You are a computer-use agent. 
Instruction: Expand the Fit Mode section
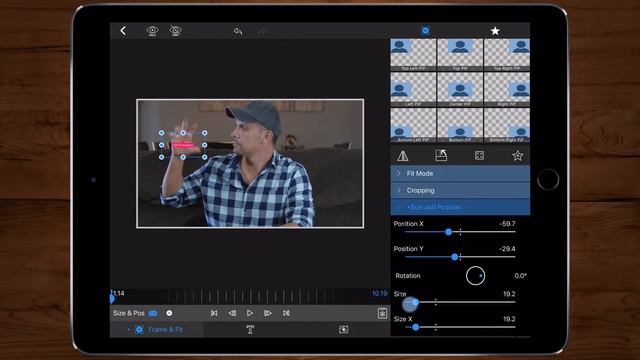click(x=460, y=173)
